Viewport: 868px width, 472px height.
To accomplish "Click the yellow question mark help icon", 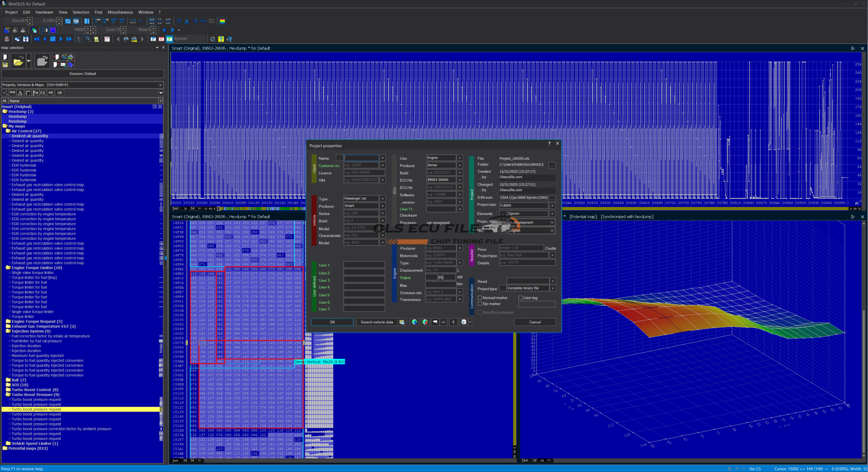I will coord(221,39).
